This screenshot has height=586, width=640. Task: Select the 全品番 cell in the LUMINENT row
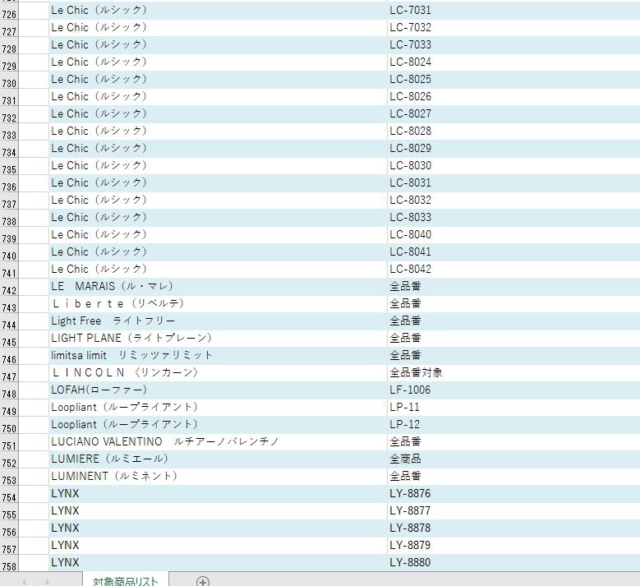pos(513,476)
